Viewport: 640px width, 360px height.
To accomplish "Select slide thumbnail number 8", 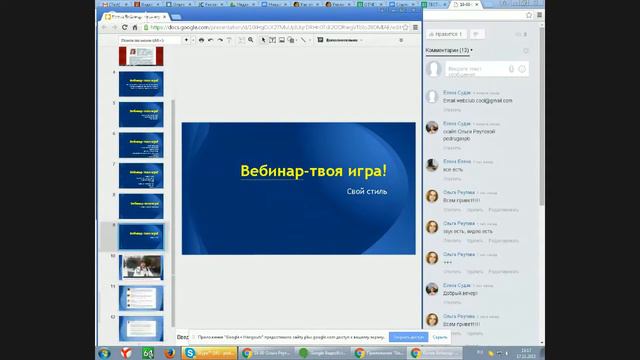I will tap(141, 207).
